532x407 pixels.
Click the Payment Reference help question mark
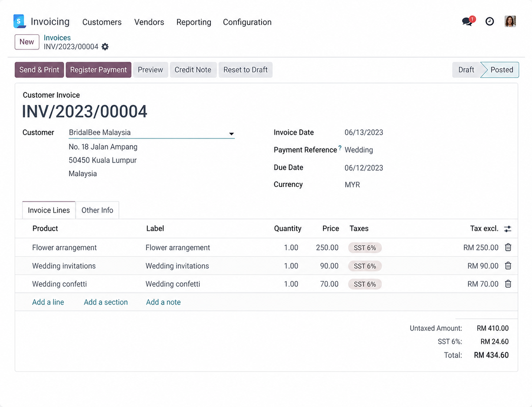coord(340,148)
